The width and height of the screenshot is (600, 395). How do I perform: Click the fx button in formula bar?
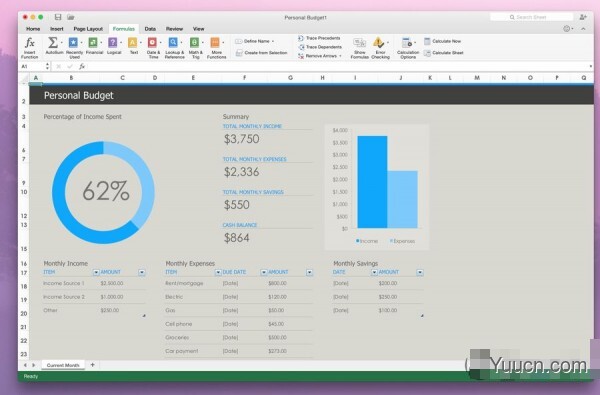point(82,67)
